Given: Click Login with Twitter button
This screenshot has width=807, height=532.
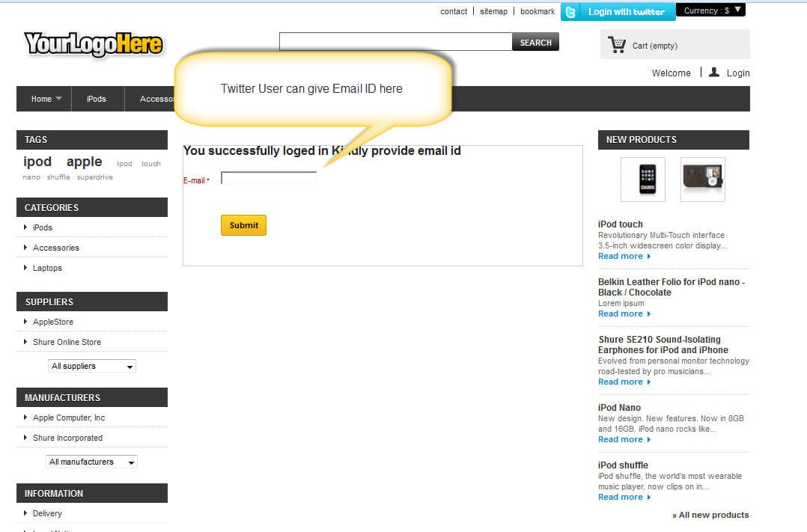Looking at the screenshot, I should (618, 12).
